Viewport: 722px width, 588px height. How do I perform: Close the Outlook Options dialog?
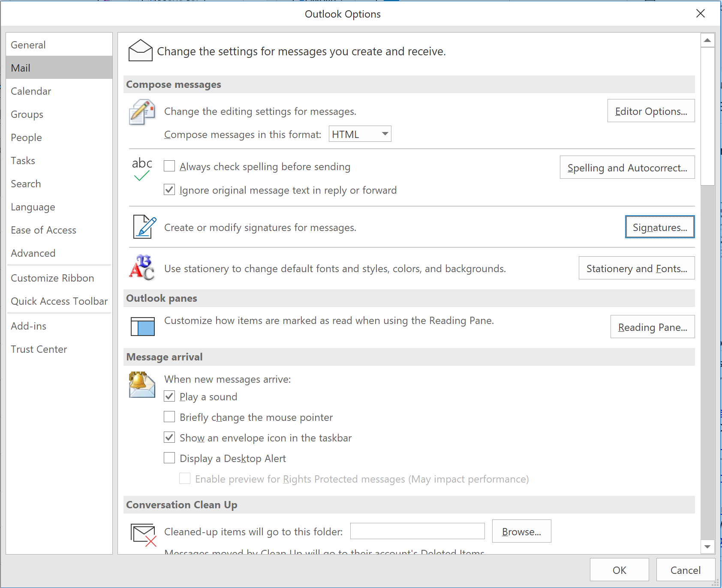click(701, 13)
